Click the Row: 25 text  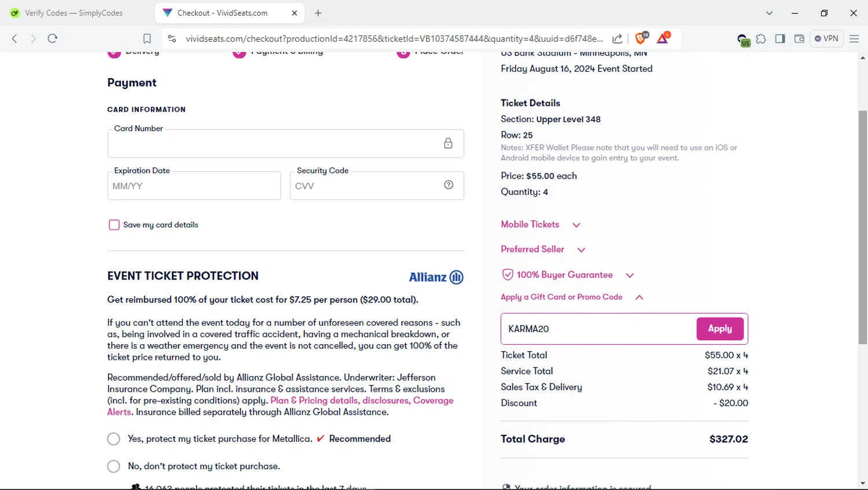coord(517,135)
